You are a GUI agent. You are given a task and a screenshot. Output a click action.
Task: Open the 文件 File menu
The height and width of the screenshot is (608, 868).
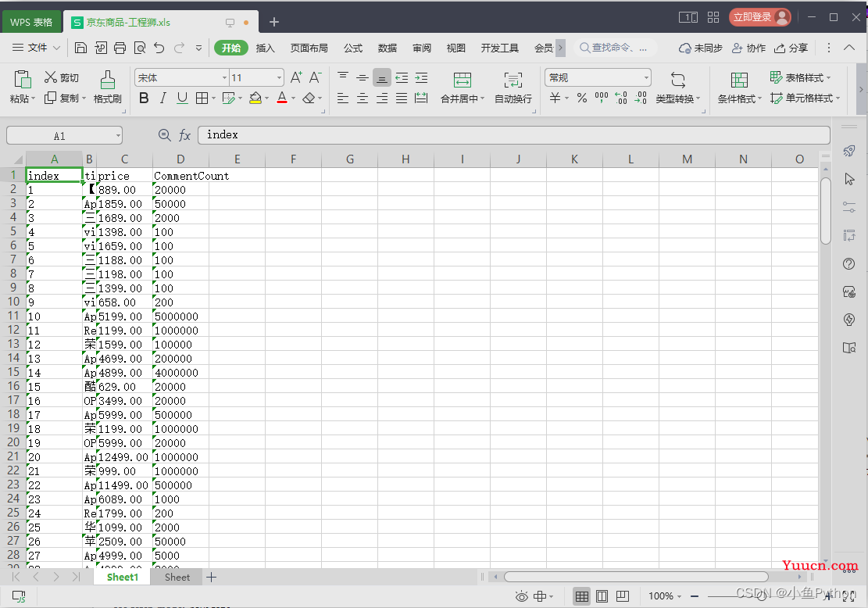37,48
